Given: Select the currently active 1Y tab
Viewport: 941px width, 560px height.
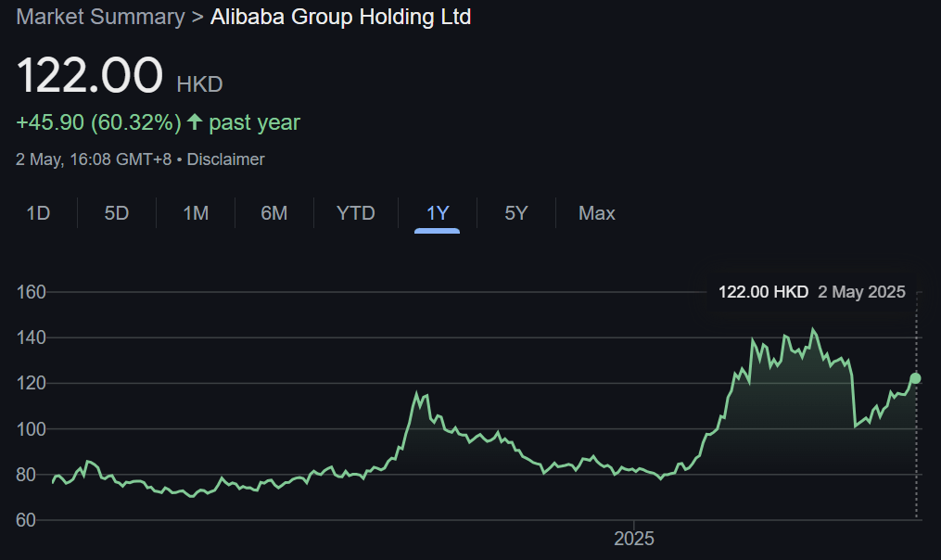Looking at the screenshot, I should pos(436,213).
